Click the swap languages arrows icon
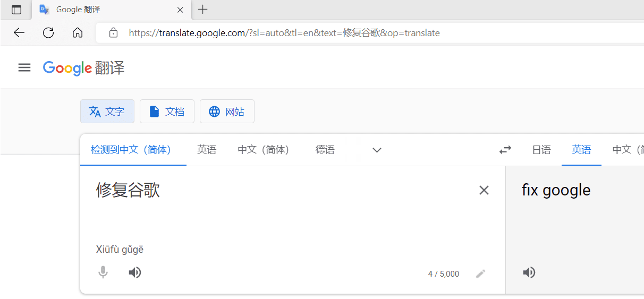 tap(505, 150)
